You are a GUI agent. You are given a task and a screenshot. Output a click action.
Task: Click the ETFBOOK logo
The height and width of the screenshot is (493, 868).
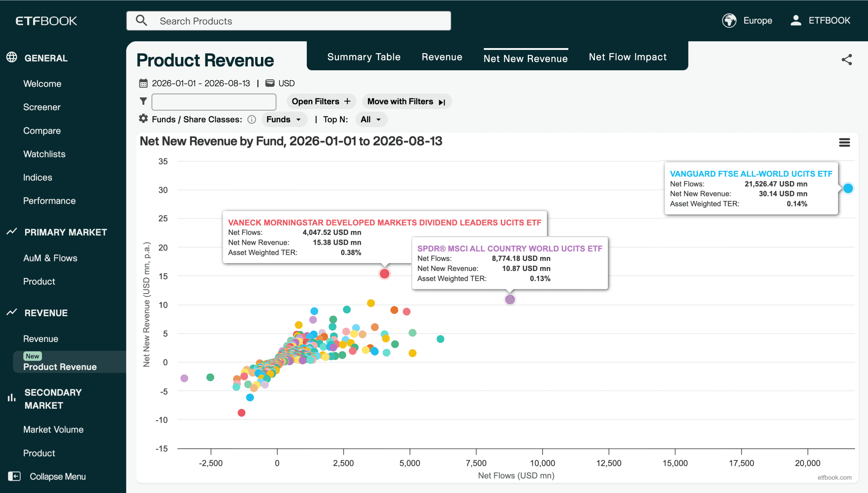[46, 21]
